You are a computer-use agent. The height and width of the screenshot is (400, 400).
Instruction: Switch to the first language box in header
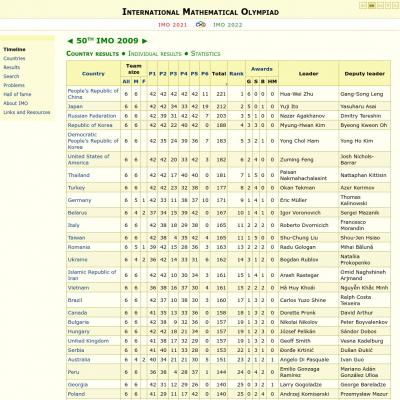[x=363, y=5]
